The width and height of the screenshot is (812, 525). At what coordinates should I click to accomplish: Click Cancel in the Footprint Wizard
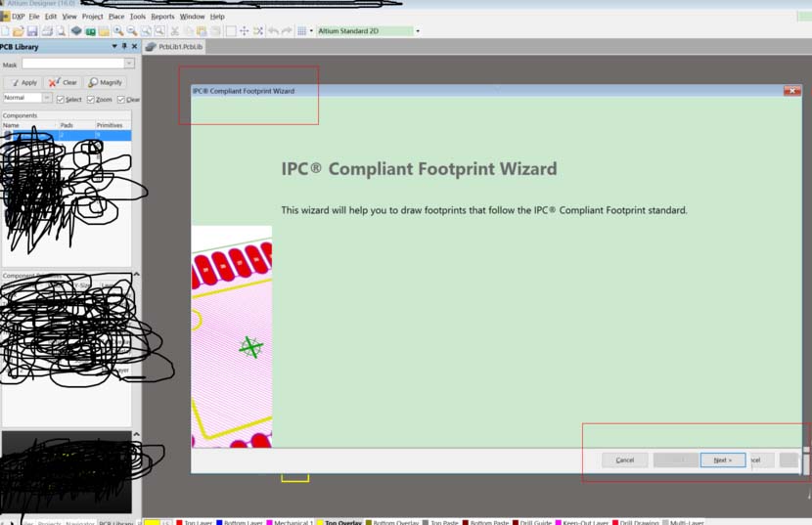click(625, 459)
